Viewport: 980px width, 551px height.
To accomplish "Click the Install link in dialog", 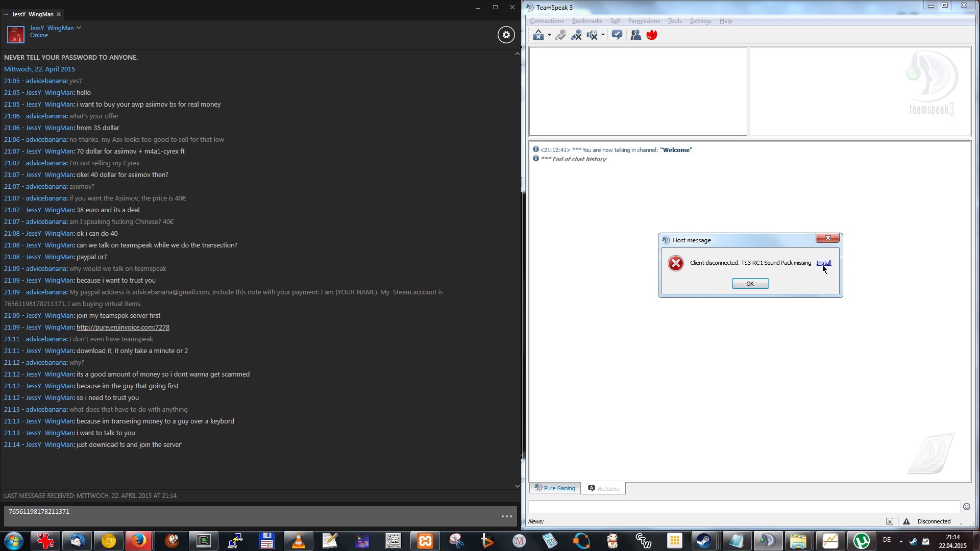I will click(x=823, y=263).
